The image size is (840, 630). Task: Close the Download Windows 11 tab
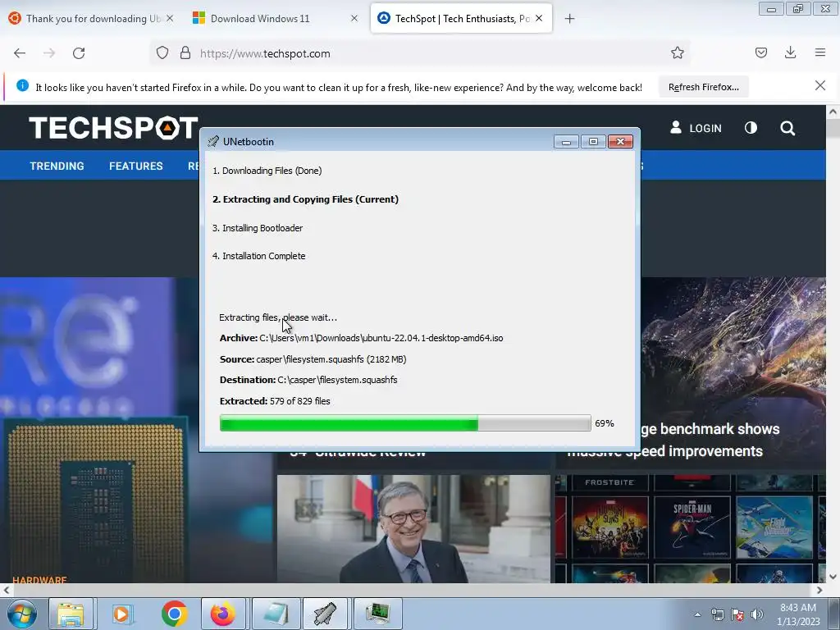click(354, 18)
